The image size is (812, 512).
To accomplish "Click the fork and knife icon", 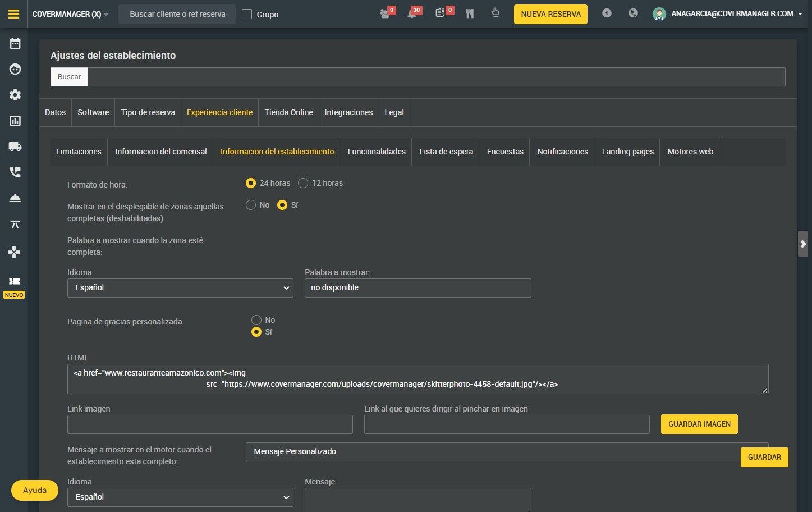I will coord(470,14).
